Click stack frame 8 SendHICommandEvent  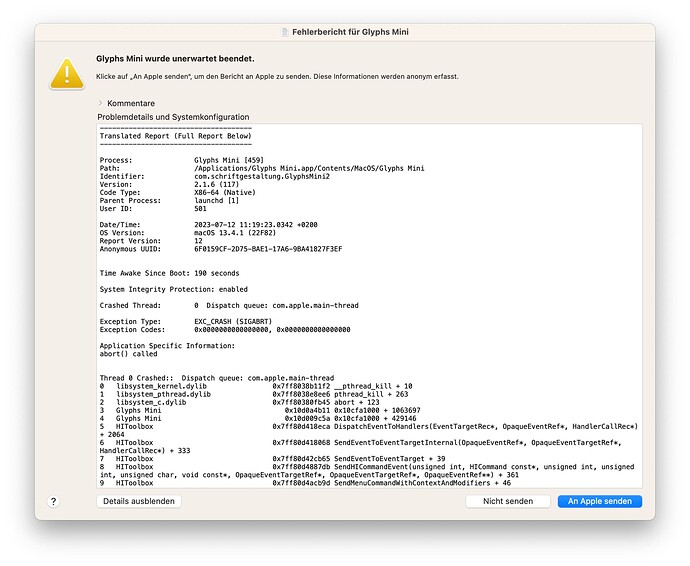[367, 471]
